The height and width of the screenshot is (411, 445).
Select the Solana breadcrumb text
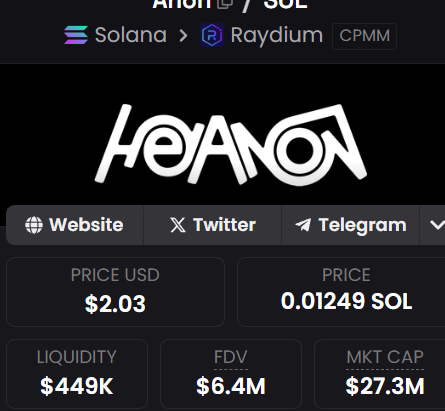(x=131, y=35)
